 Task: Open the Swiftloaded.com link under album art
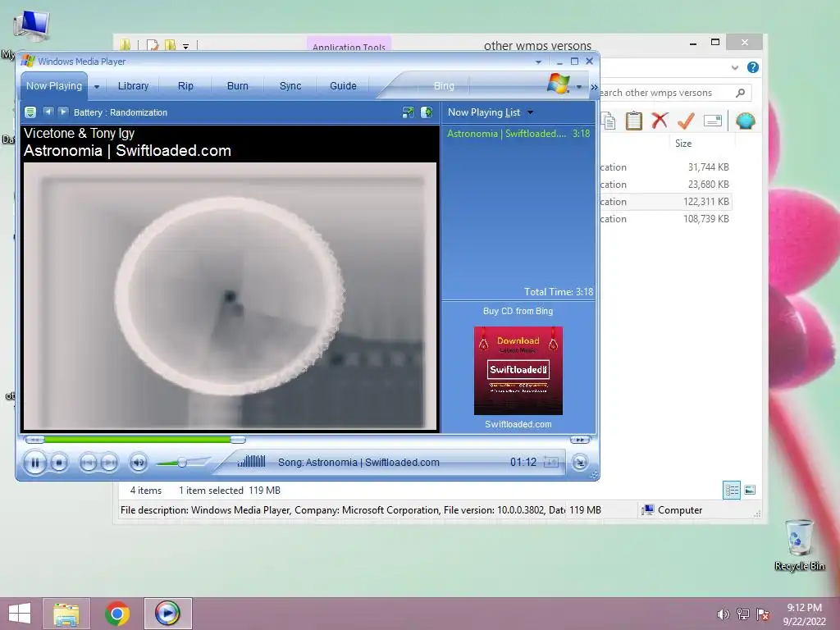[518, 424]
